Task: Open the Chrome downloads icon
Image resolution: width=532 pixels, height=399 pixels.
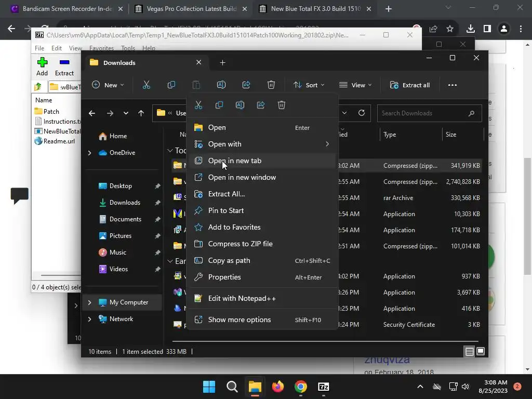Action: [471, 29]
